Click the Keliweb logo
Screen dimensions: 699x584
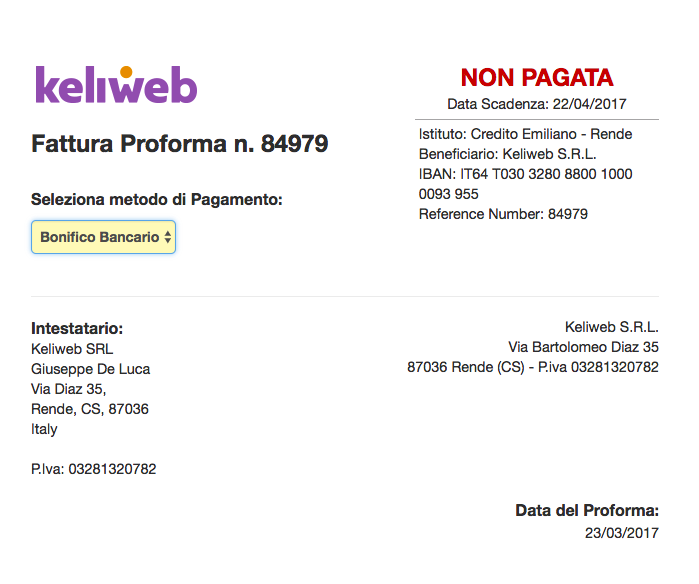[116, 84]
